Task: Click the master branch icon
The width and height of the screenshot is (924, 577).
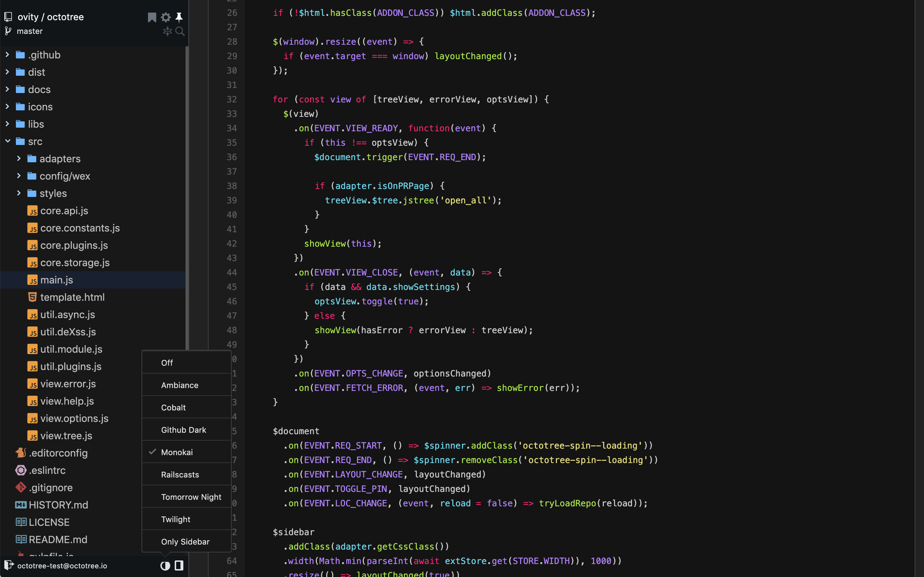Action: [x=8, y=31]
